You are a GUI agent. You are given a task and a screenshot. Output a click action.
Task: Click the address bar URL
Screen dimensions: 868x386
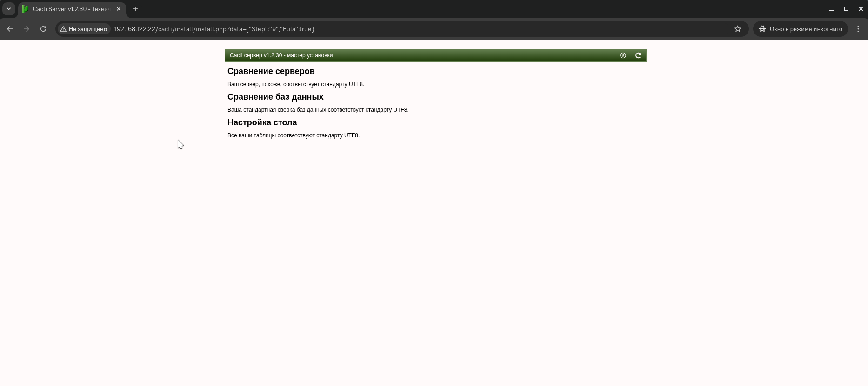coord(214,29)
